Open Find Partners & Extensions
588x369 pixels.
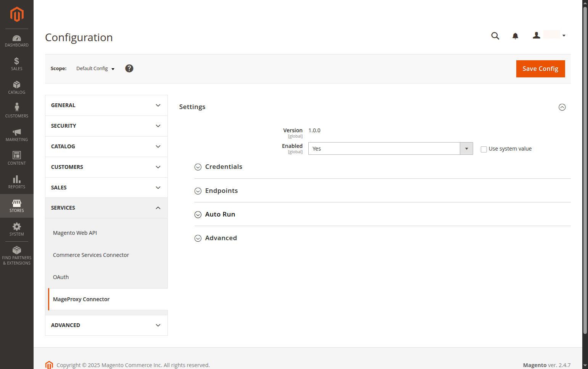click(x=17, y=256)
